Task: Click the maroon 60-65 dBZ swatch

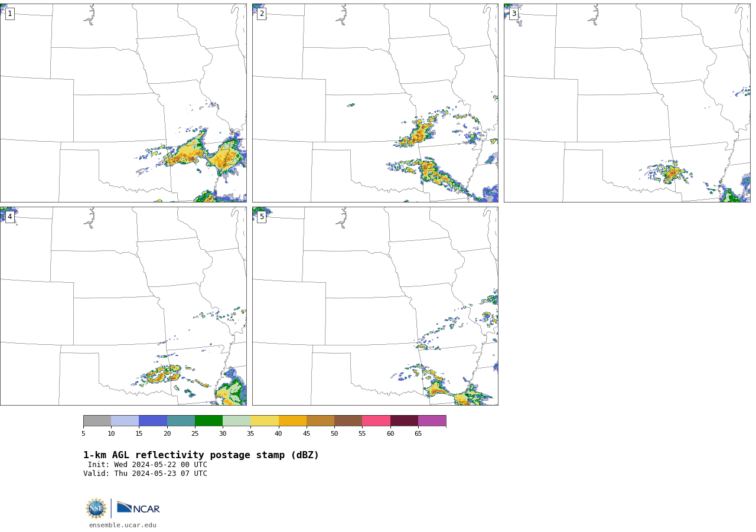Action: (404, 420)
